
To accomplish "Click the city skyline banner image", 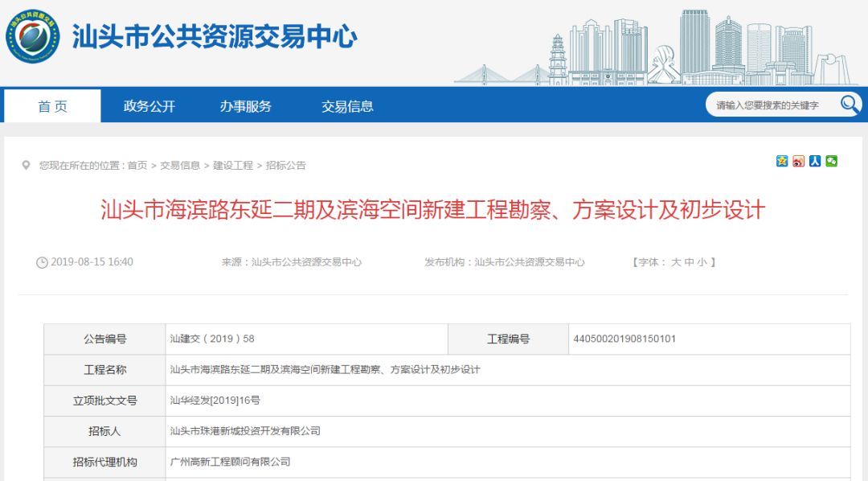I will pyautogui.click(x=656, y=47).
